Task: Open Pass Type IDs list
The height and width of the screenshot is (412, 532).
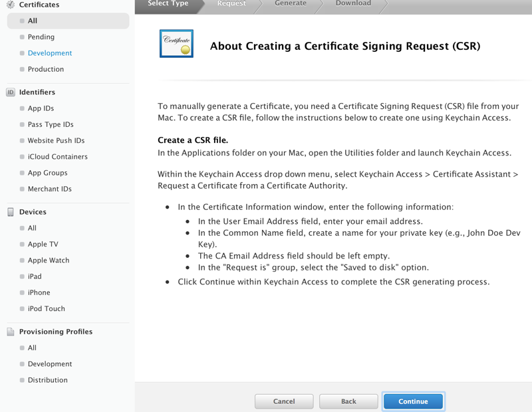Action: tap(51, 124)
